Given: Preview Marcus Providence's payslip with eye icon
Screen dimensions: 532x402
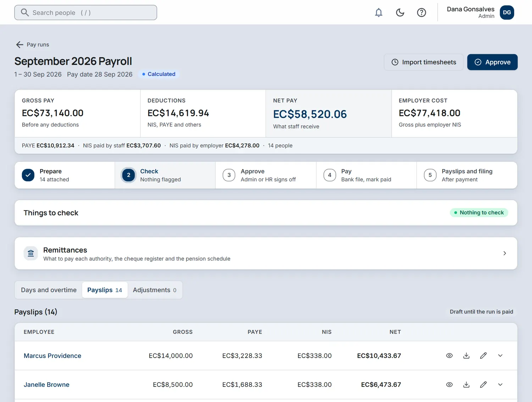Looking at the screenshot, I should (x=449, y=356).
